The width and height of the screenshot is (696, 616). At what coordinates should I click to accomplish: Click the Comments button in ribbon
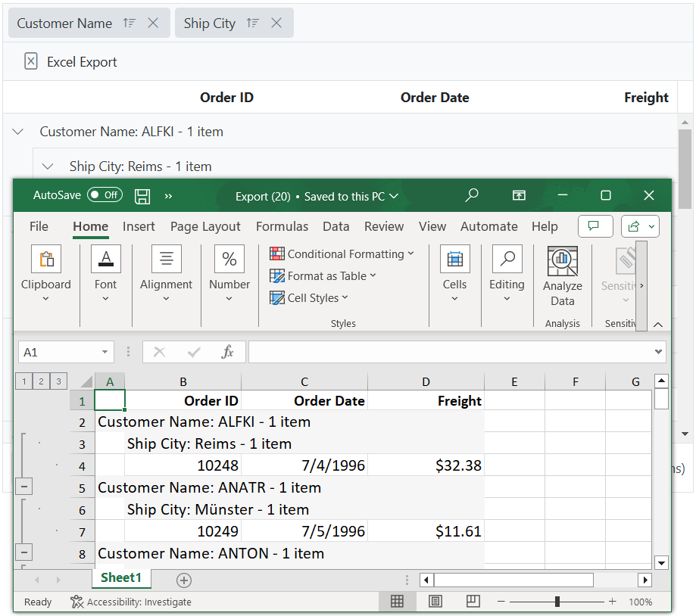595,226
